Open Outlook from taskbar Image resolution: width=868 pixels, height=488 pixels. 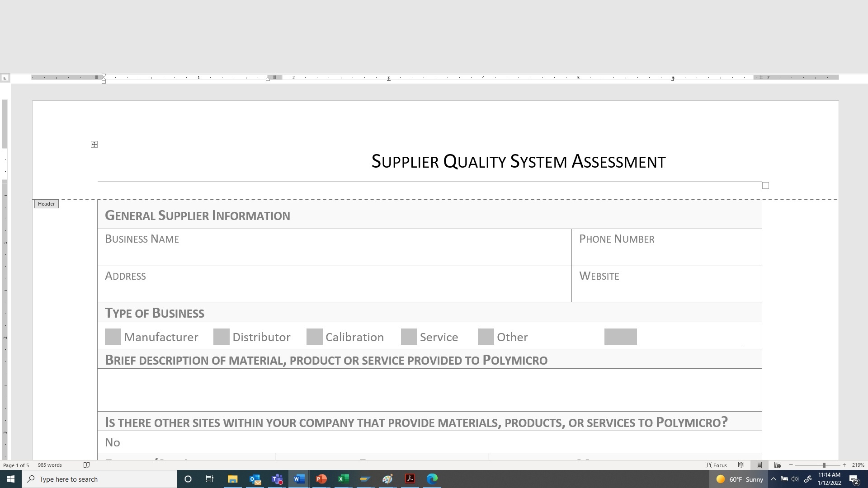tap(255, 479)
